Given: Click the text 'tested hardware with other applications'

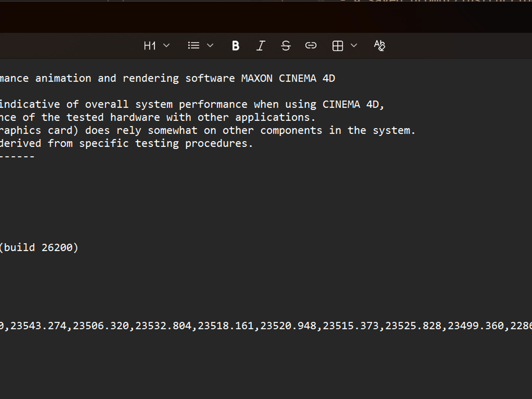Looking at the screenshot, I should [x=191, y=117].
